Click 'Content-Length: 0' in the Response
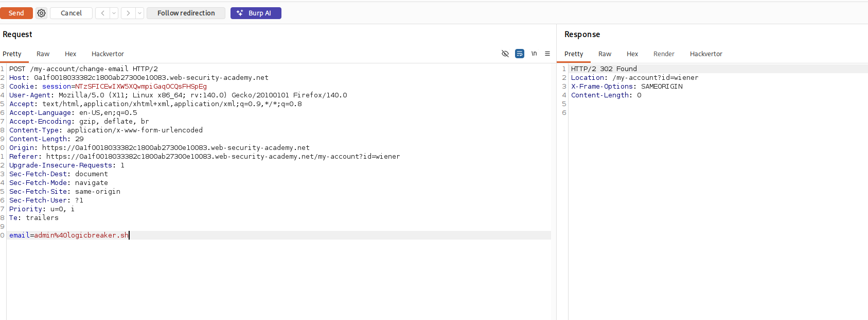This screenshot has height=320, width=868. (x=606, y=95)
